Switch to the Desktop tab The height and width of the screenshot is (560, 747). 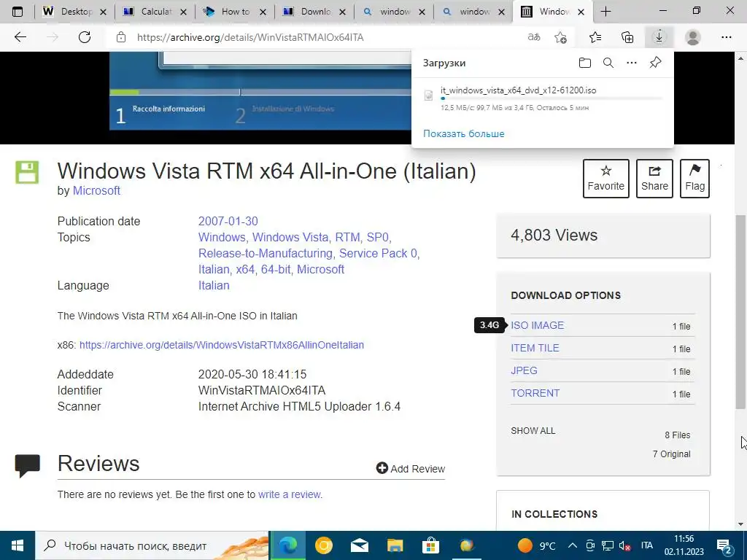coord(74,12)
